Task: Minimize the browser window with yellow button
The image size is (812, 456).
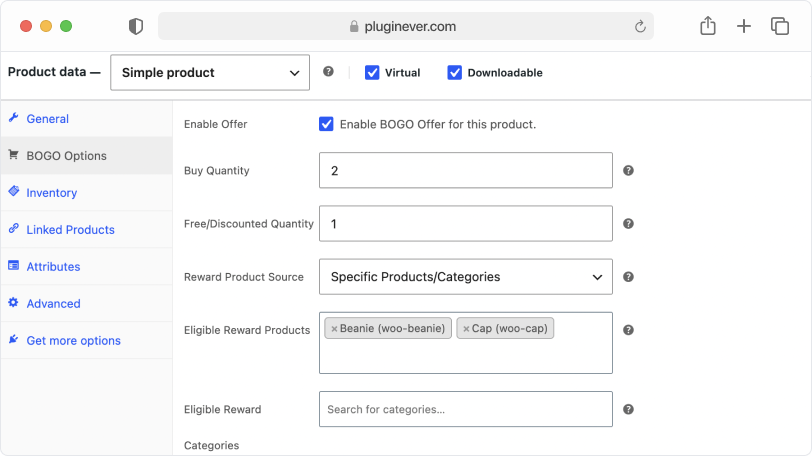Action: point(46,26)
